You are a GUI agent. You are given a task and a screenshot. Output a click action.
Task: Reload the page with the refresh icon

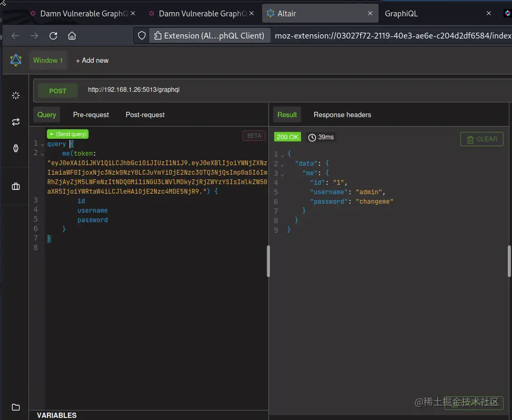click(x=53, y=36)
